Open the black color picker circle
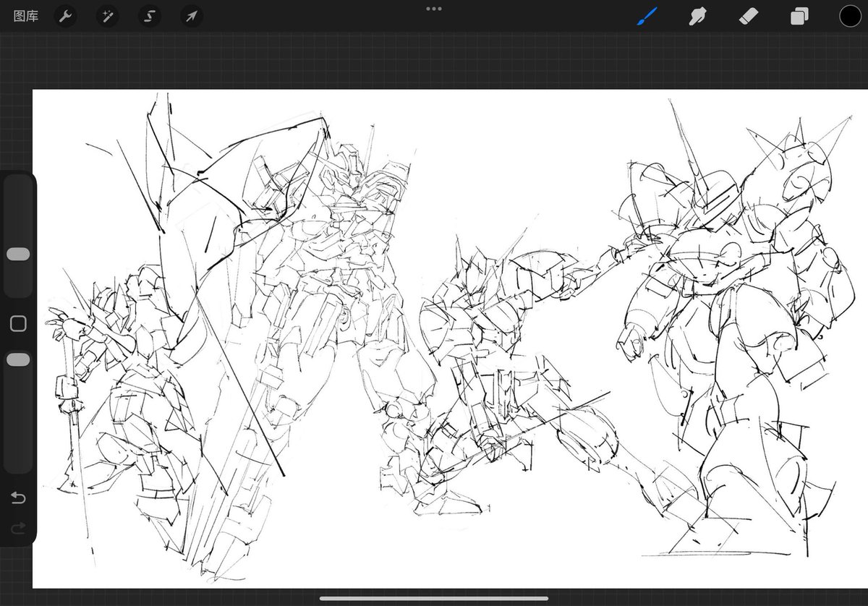The width and height of the screenshot is (868, 606). pyautogui.click(x=850, y=16)
